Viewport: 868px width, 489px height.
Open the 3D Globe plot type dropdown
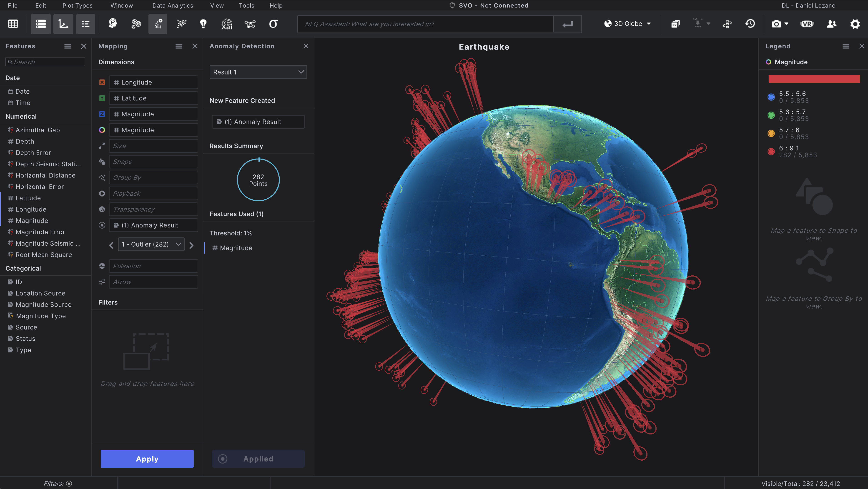[x=627, y=24]
